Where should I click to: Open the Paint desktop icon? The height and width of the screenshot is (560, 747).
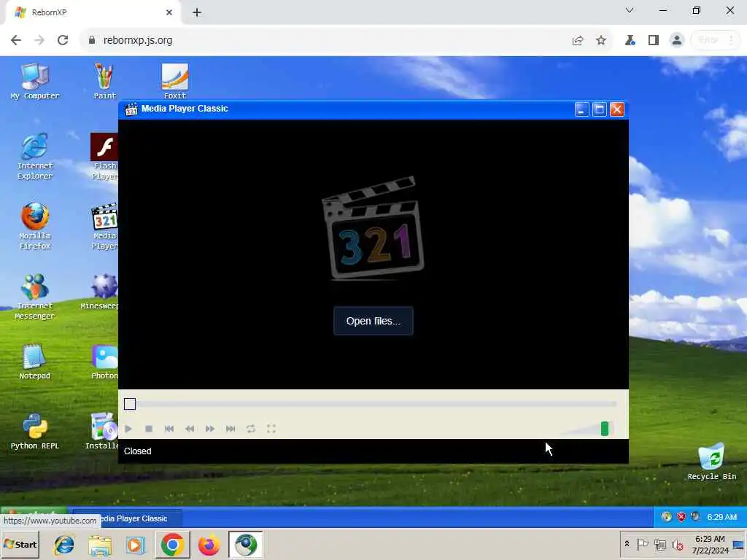pyautogui.click(x=104, y=82)
